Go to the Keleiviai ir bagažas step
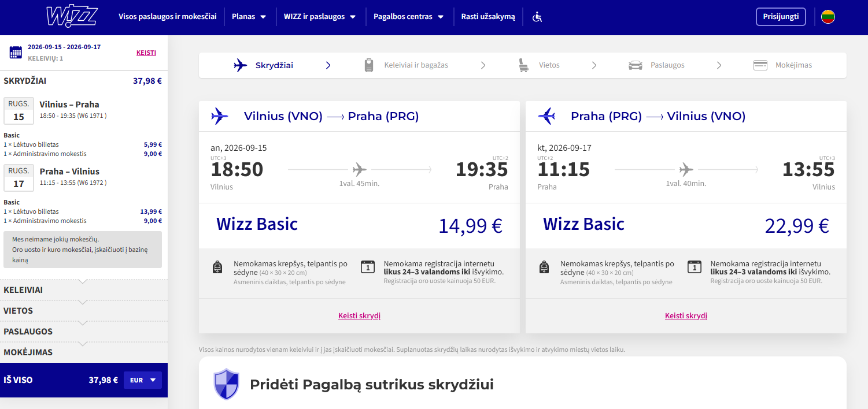 [406, 65]
